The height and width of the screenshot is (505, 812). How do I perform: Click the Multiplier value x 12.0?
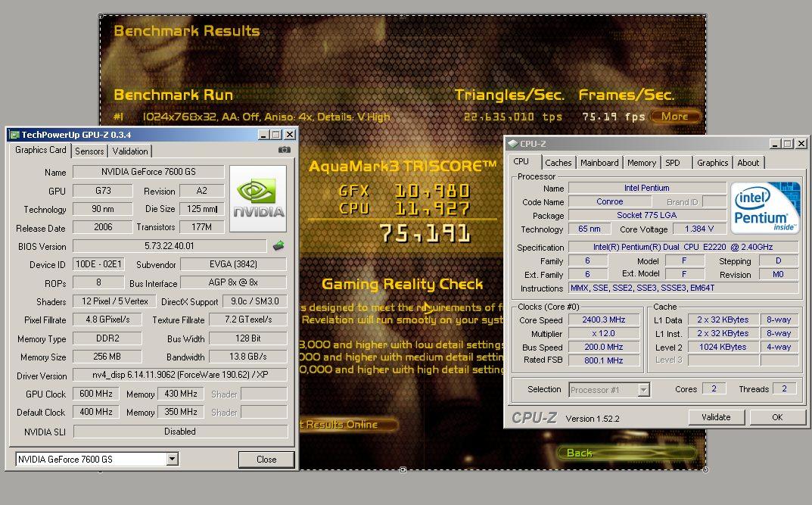[x=604, y=334]
